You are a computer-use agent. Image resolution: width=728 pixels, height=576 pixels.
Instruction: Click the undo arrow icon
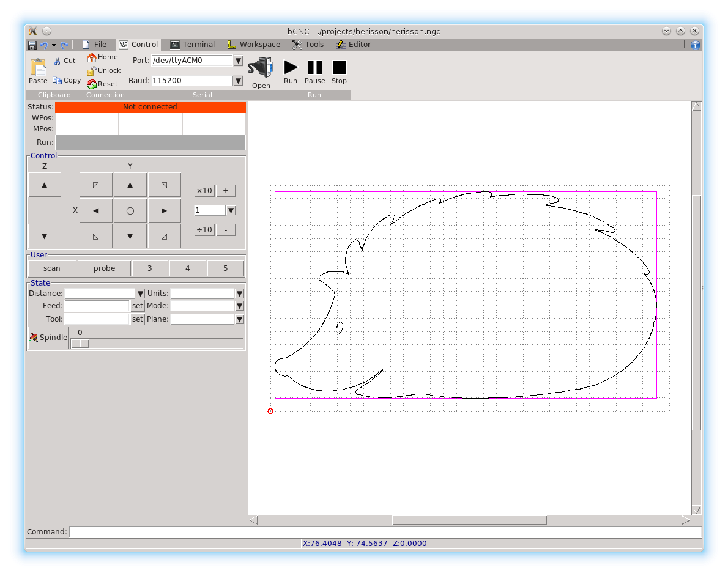[x=44, y=45]
